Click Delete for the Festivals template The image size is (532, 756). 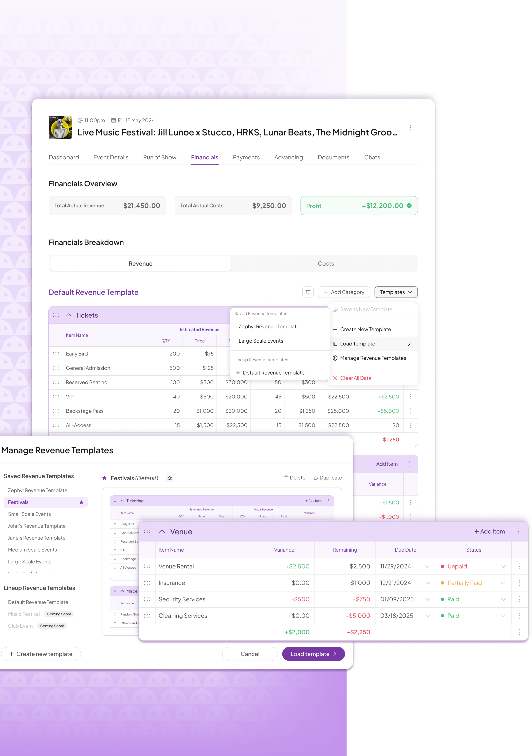[x=295, y=478]
